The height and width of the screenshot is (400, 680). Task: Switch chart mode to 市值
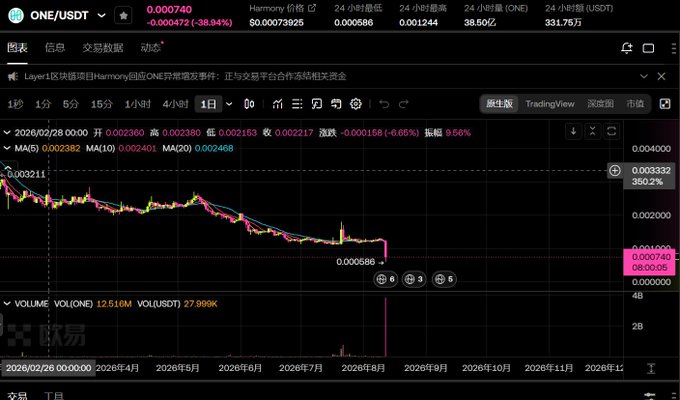pos(635,104)
